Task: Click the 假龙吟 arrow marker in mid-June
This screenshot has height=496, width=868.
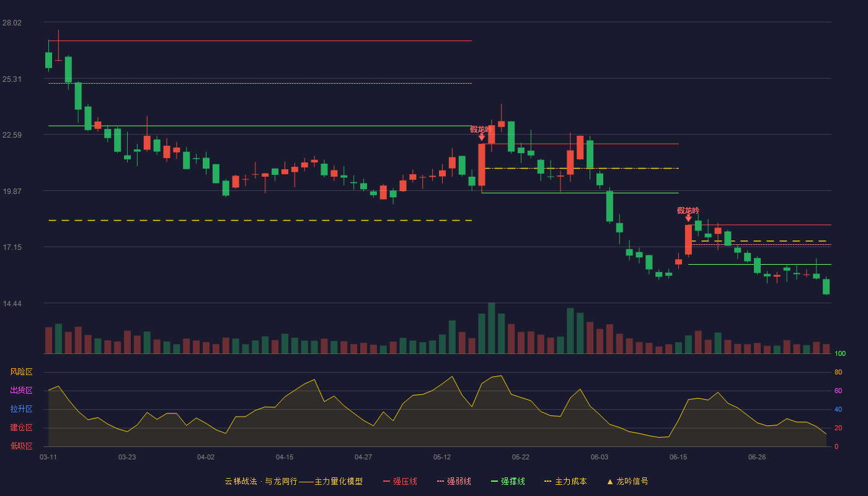Action: tap(688, 218)
